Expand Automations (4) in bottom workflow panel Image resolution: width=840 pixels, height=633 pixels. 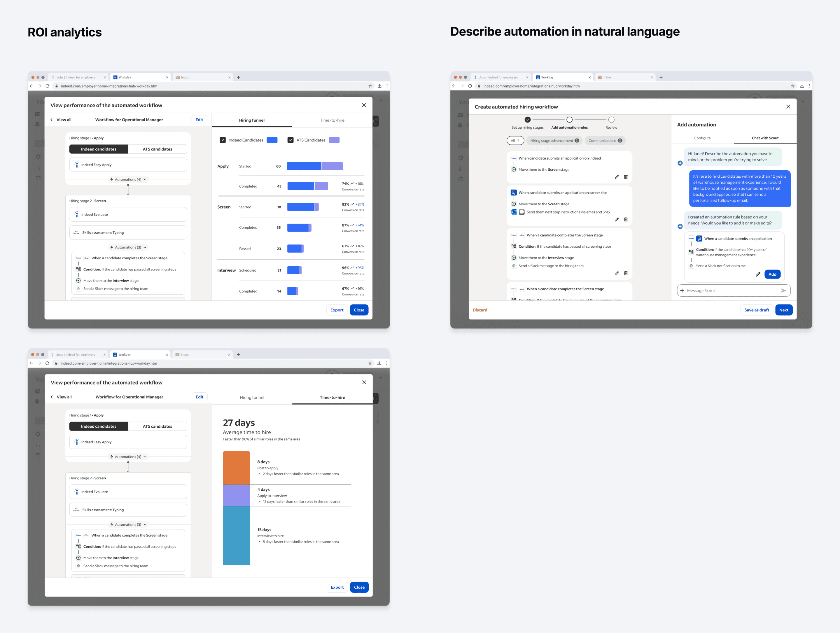[x=128, y=457]
